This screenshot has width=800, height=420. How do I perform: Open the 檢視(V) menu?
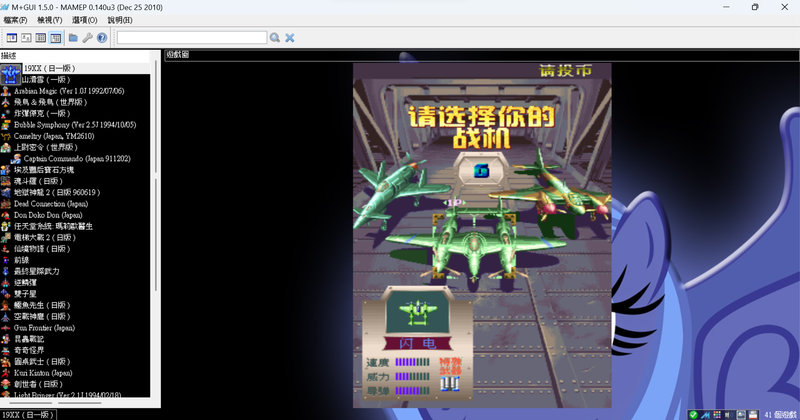coord(49,20)
